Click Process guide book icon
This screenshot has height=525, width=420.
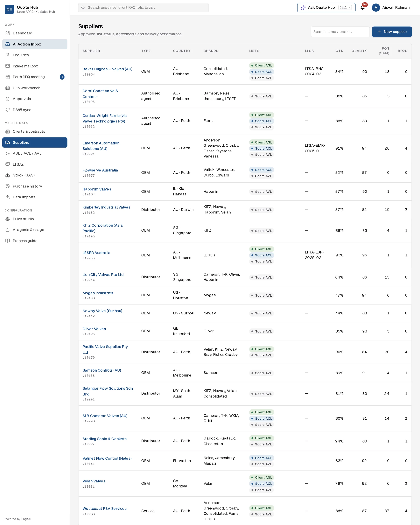pyautogui.click(x=8, y=241)
